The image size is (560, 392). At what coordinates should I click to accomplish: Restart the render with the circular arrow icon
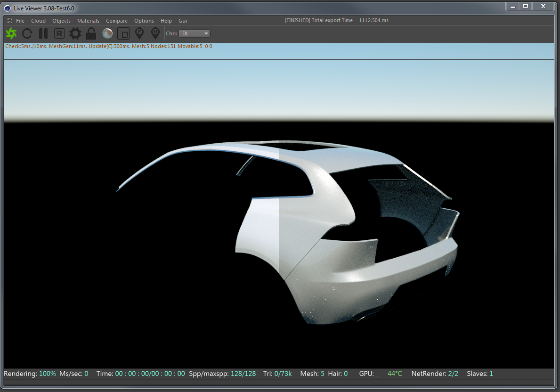27,33
